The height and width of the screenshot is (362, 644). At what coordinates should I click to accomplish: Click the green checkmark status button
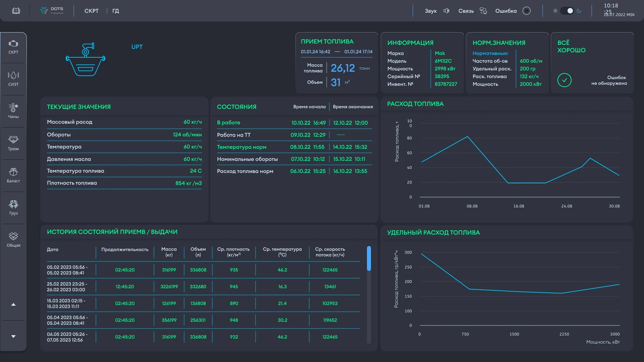click(564, 80)
